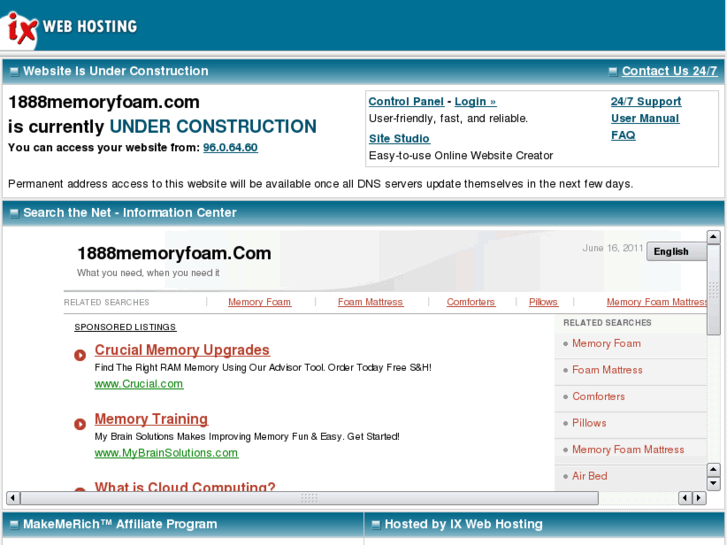Click the RELATED SEARCHES heading in right sidebar
The image size is (727, 545).
tap(607, 322)
